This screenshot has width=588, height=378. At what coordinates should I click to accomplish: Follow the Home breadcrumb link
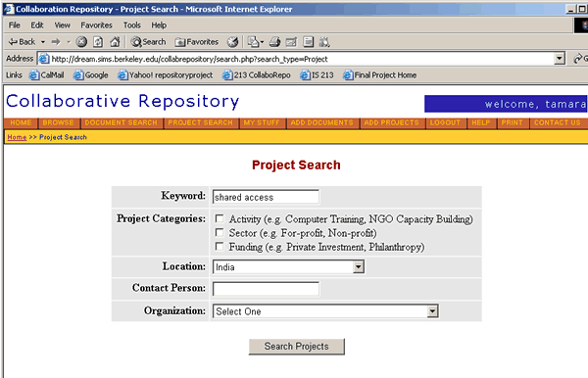(17, 137)
